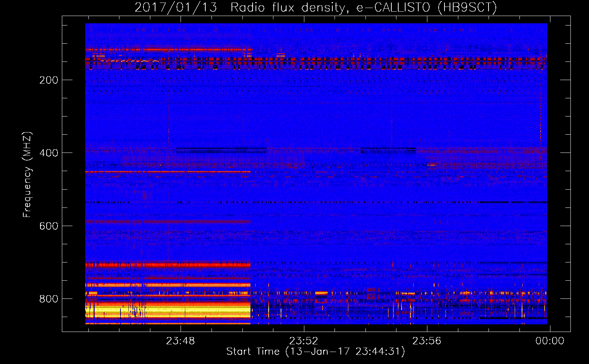Click the '600' frequency tick label
589x364 pixels.
(x=49, y=226)
